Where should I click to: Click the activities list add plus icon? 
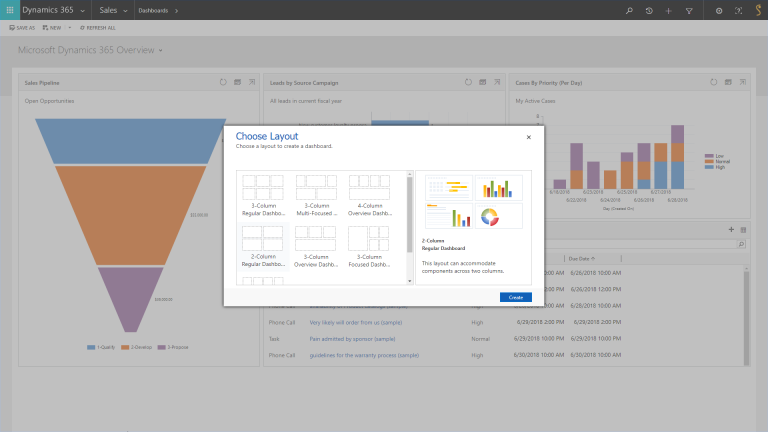[x=731, y=229]
